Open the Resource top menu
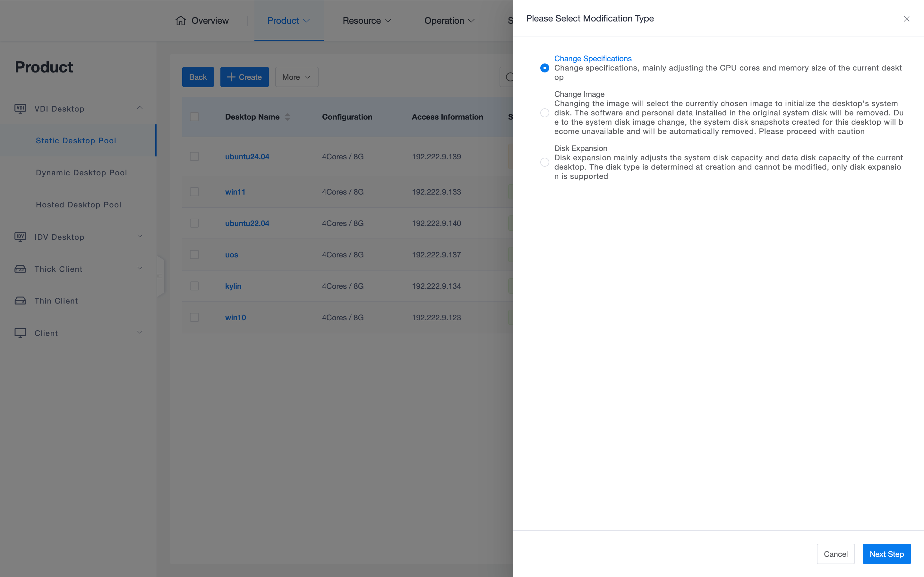 366,21
